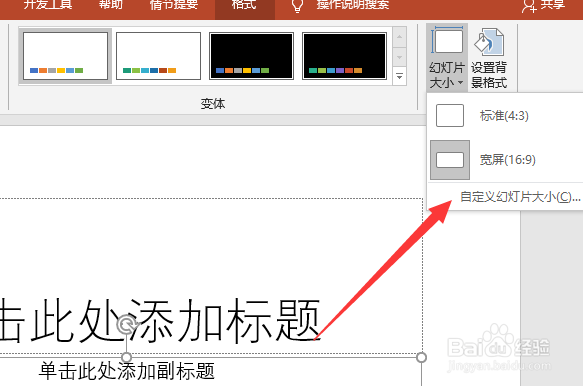Image resolution: width=583 pixels, height=386 pixels.
Task: Click the subtitle placeholder 单击此处添加副标题
Action: click(x=127, y=371)
